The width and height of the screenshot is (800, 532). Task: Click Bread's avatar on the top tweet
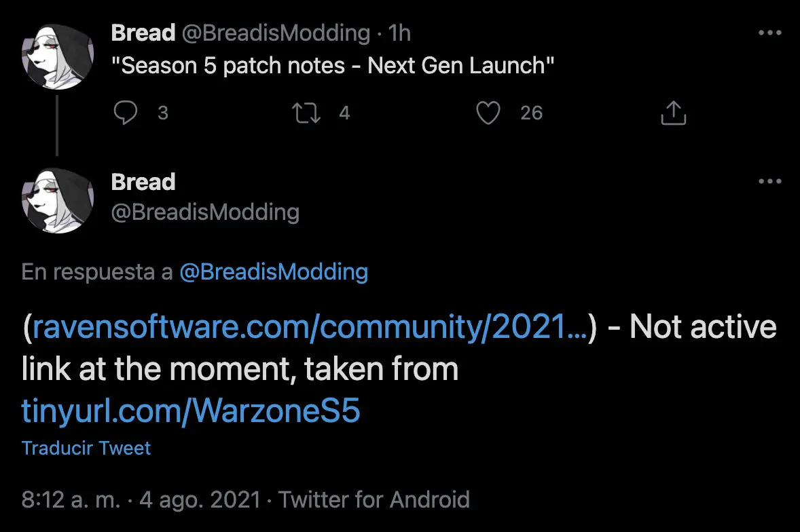click(x=57, y=57)
